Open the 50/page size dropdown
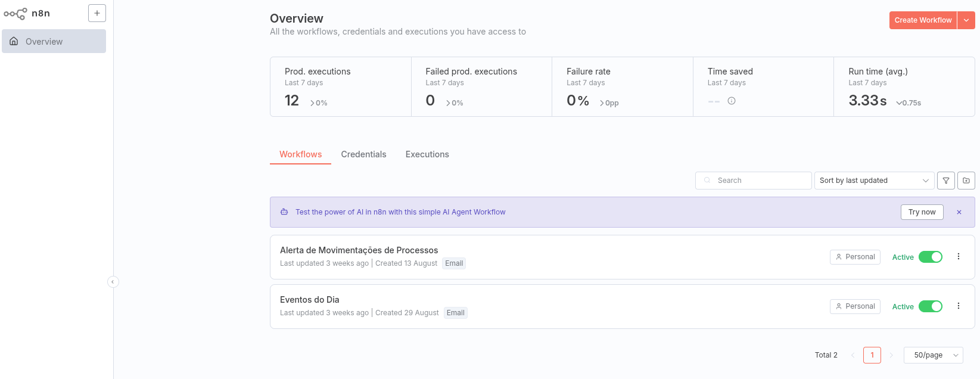Screen dimensions: 980x379 [x=934, y=355]
